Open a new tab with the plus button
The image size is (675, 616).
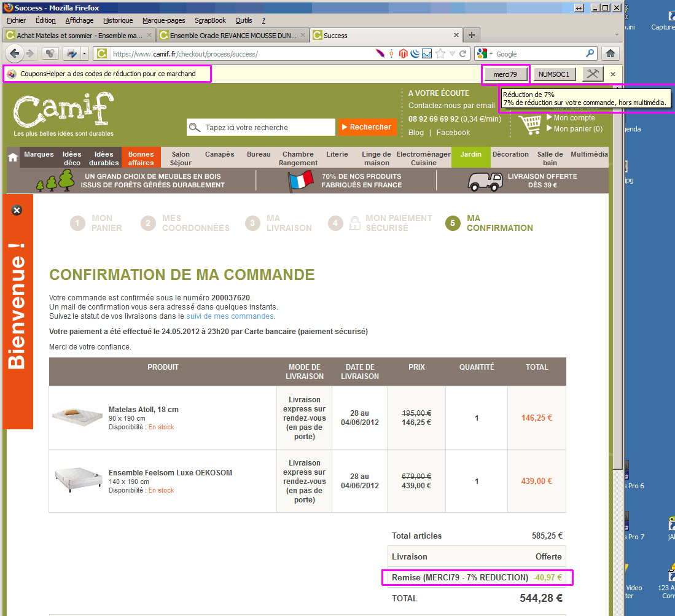pos(471,35)
